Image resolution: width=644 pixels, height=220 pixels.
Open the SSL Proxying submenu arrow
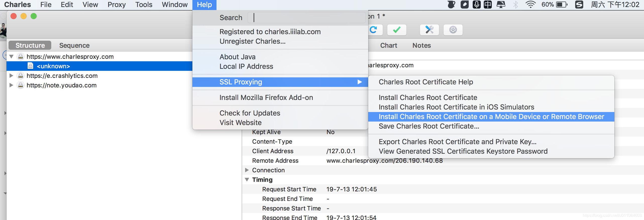[360, 82]
